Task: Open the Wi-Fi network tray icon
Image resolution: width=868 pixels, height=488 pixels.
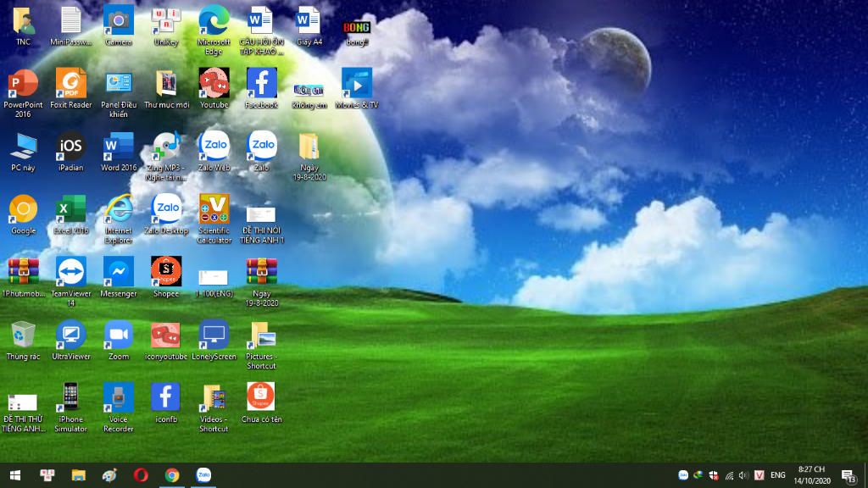Action: tap(729, 475)
